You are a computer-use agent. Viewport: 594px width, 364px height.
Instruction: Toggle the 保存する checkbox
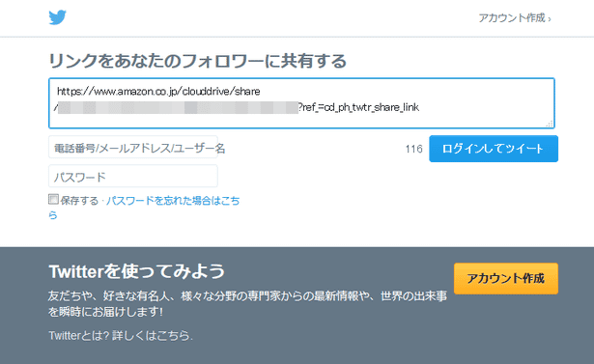tap(53, 199)
